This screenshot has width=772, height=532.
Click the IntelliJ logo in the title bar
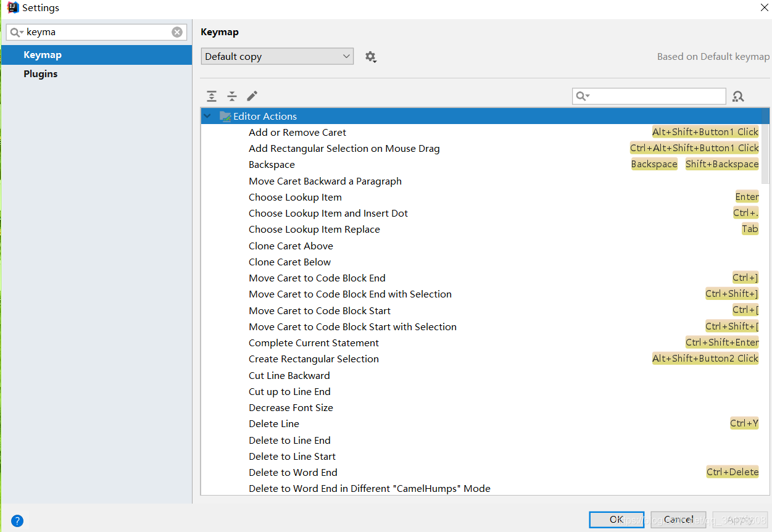(x=12, y=7)
